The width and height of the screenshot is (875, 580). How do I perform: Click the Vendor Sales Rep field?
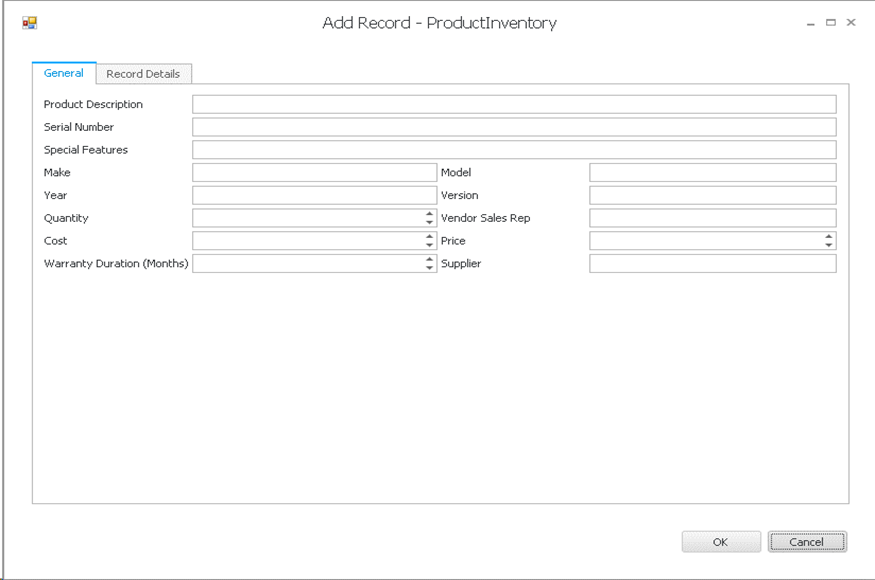point(712,218)
